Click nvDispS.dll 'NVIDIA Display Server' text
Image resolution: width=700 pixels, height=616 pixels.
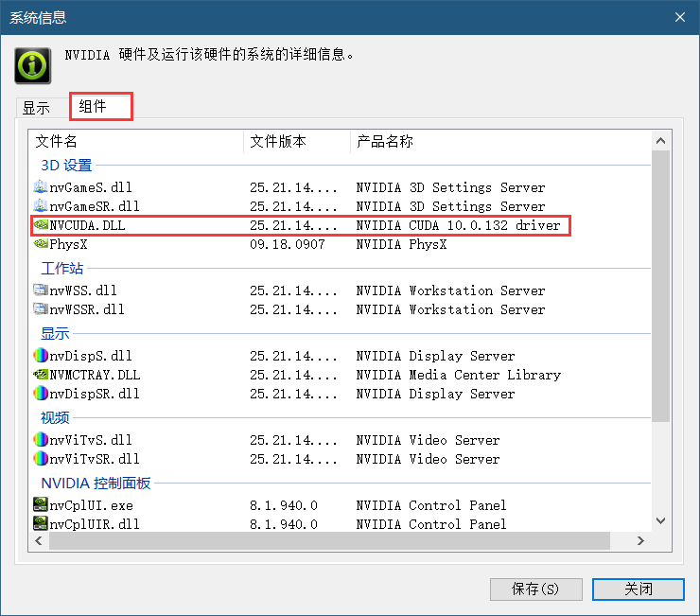coord(435,356)
